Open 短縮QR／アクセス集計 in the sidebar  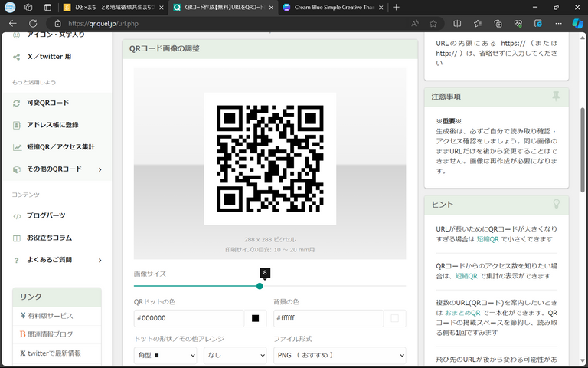(x=60, y=146)
